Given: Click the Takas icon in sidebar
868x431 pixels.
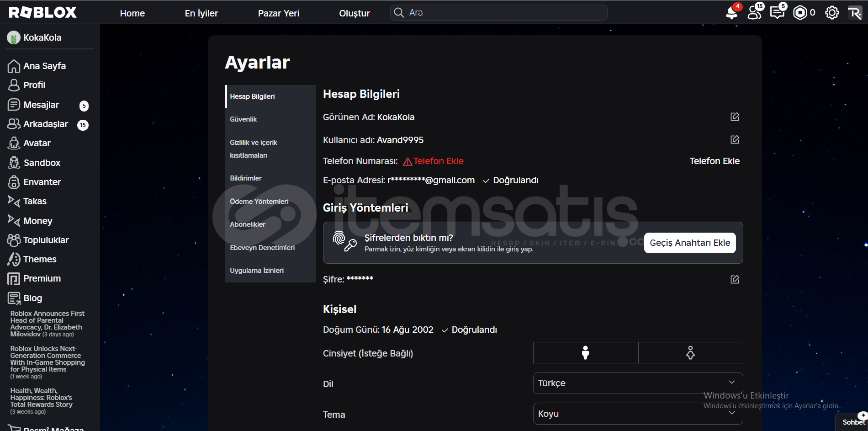Looking at the screenshot, I should point(14,201).
